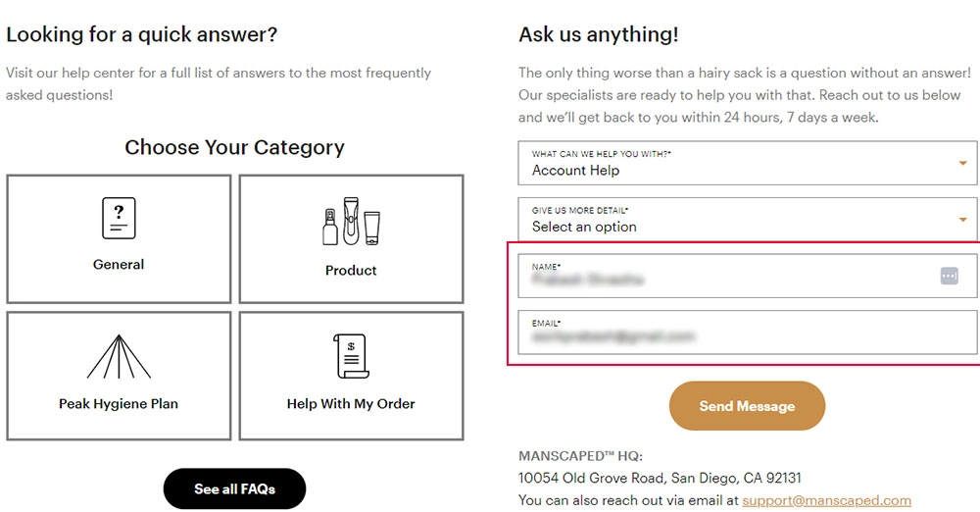The height and width of the screenshot is (512, 980).
Task: Click the Peak Hygiene Plan lines icon
Action: coord(119,357)
